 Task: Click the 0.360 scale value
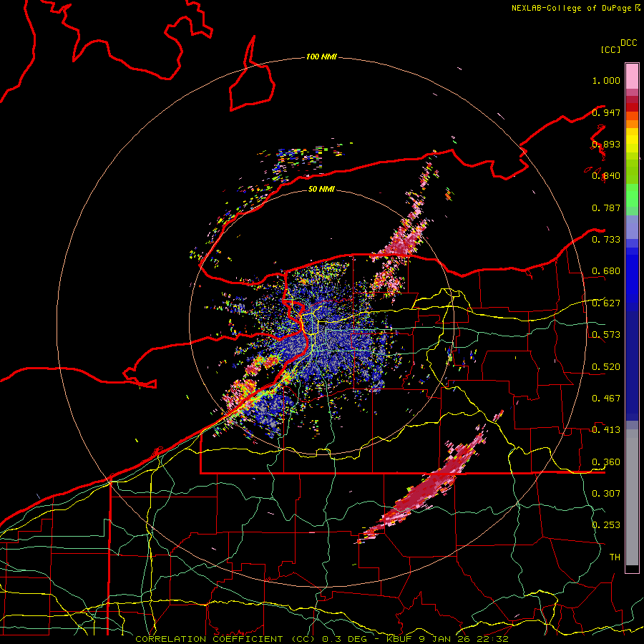(606, 462)
